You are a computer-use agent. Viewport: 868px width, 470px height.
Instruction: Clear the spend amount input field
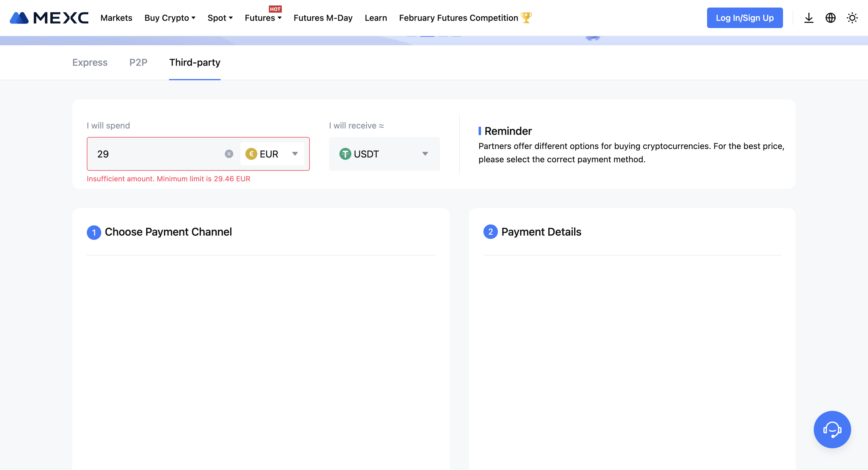point(229,153)
